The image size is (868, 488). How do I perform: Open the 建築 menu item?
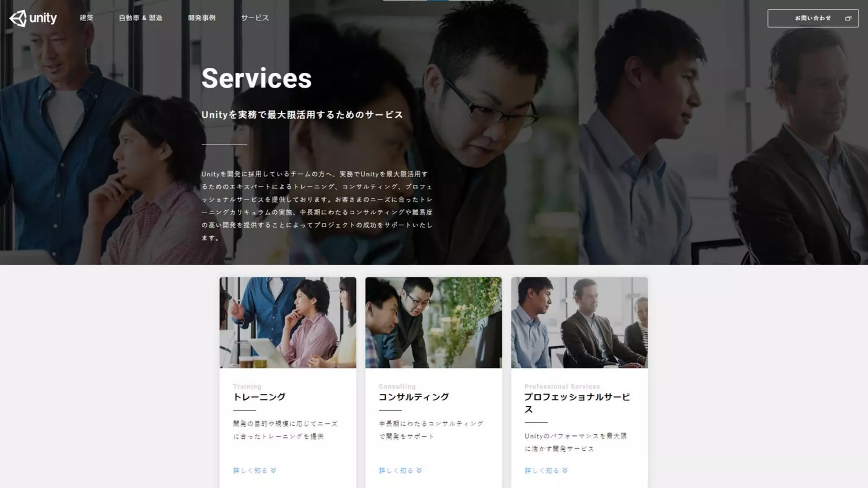tap(86, 18)
